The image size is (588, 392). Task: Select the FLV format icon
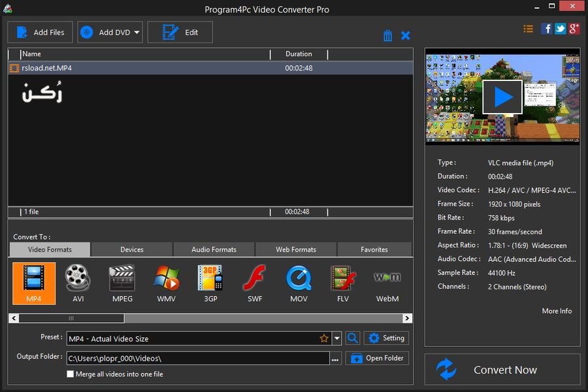343,283
